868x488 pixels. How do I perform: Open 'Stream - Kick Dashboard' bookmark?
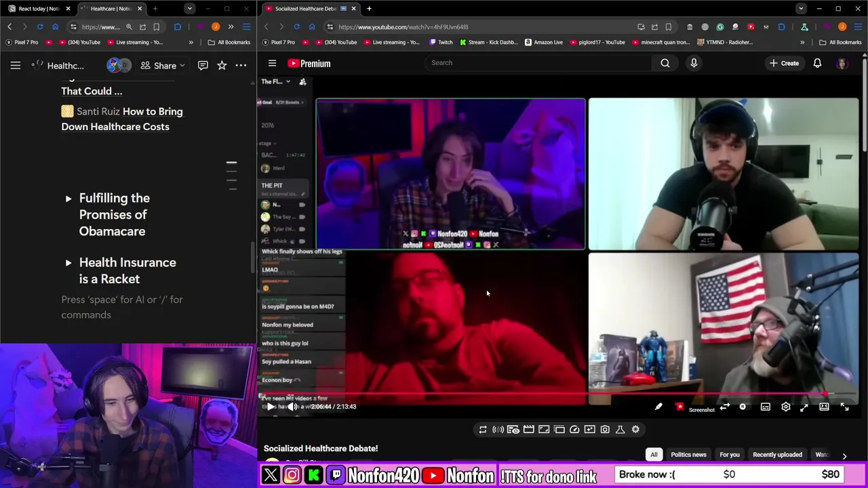[x=488, y=42]
